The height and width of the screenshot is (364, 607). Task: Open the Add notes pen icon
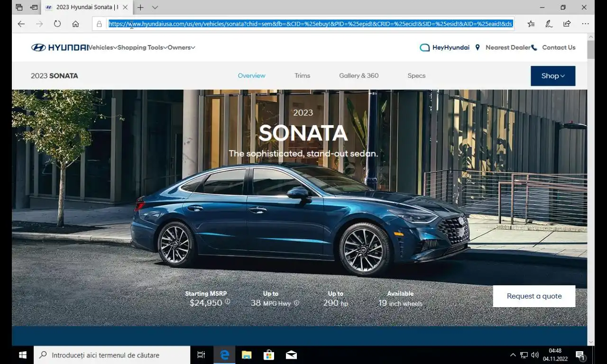[x=549, y=24]
